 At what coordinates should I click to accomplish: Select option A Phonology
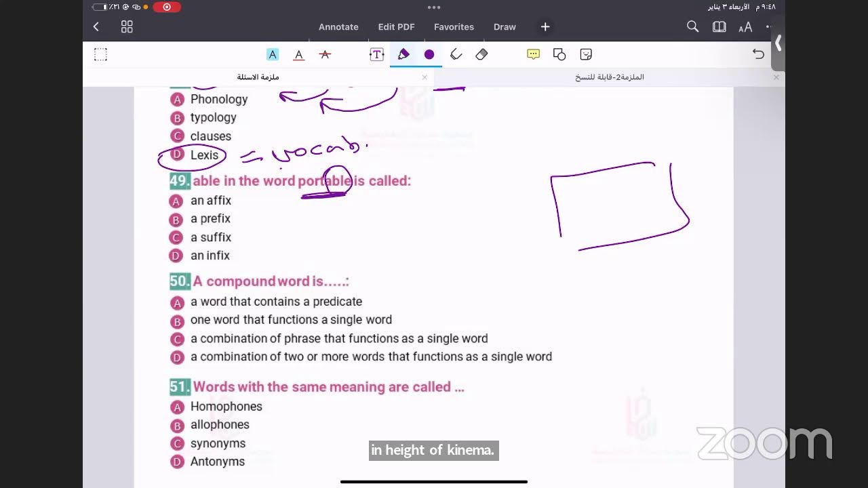pos(209,100)
